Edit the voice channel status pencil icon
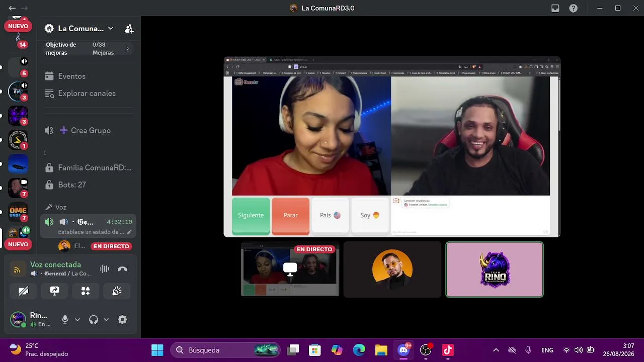 [129, 232]
